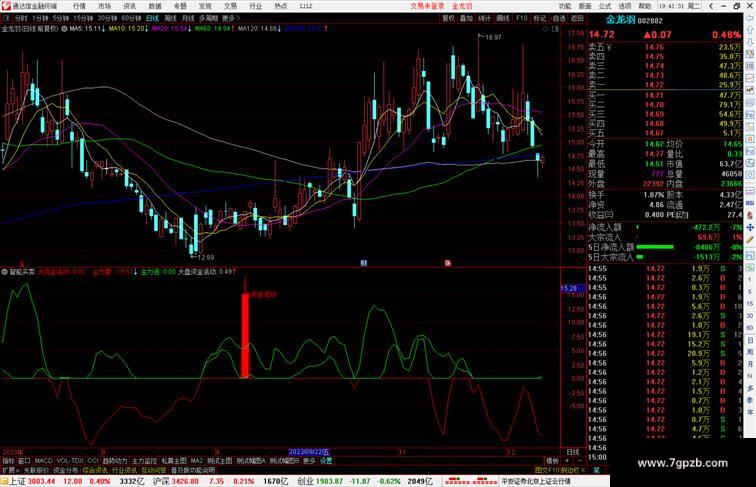This screenshot has width=756, height=487.
Task: Click the minus zoom-out button beside 模板
Action: point(579,461)
